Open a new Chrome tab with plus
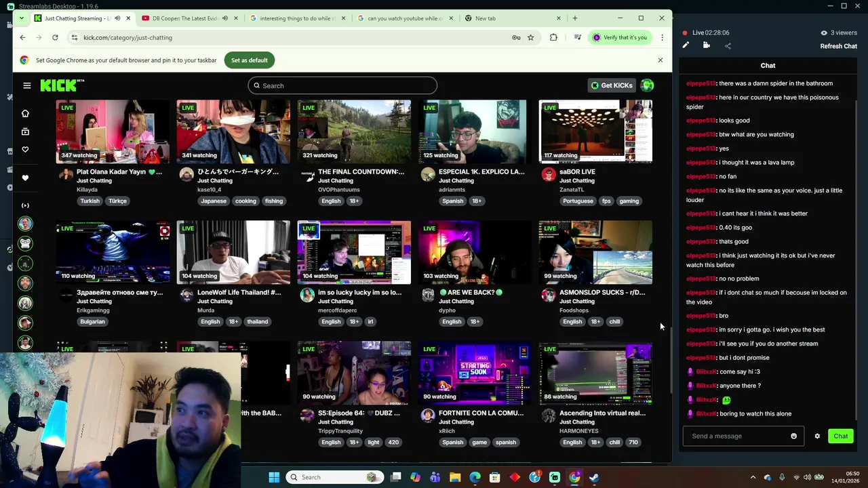This screenshot has height=488, width=868. tap(575, 18)
